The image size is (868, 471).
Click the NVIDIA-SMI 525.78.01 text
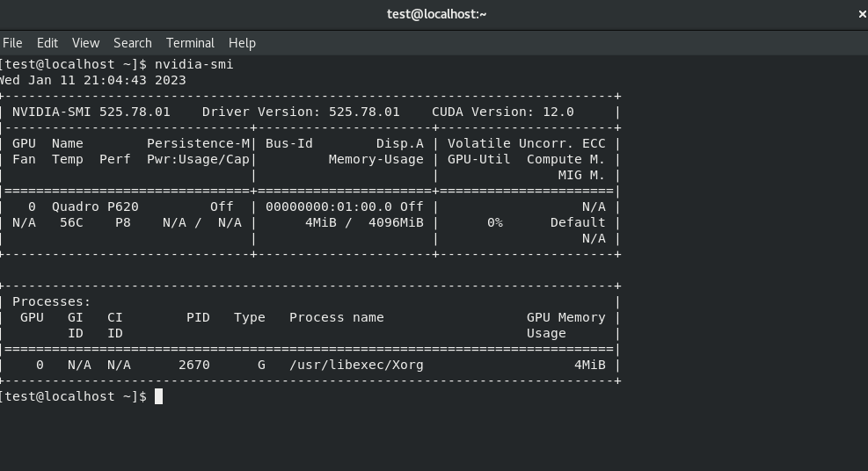(91, 112)
